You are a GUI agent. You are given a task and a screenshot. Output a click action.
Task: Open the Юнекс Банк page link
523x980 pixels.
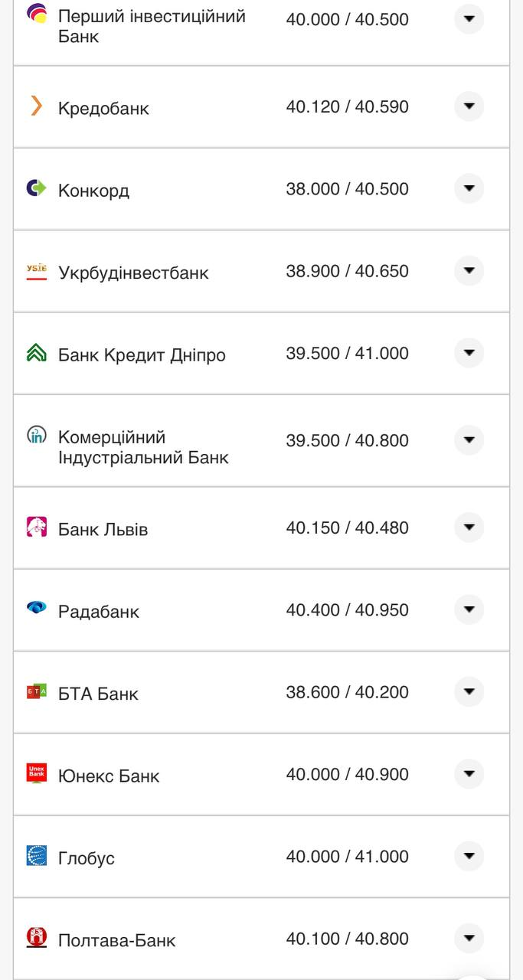point(109,776)
